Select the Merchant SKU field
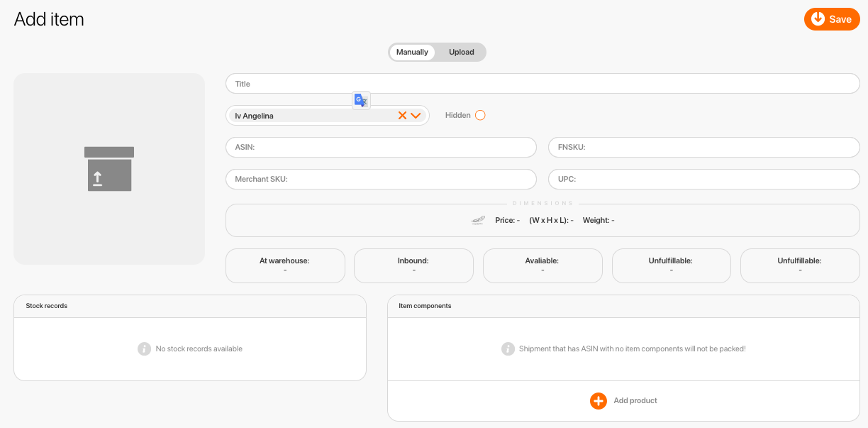Viewport: 868px width, 428px height. point(381,180)
